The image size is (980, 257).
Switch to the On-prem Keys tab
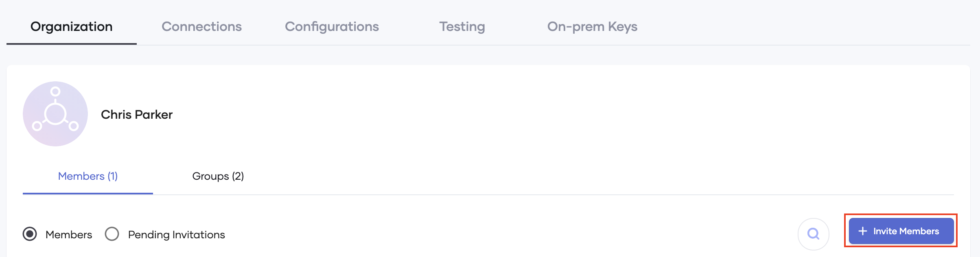592,27
